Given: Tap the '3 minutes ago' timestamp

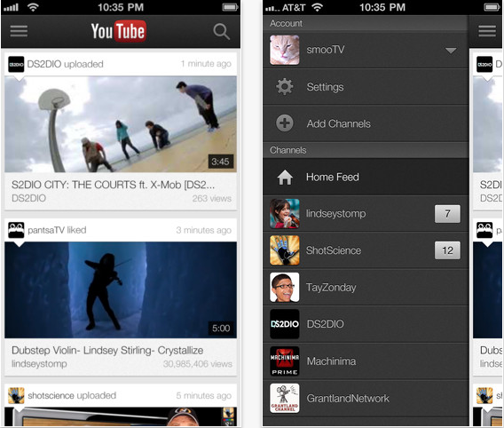Looking at the screenshot, I should pyautogui.click(x=204, y=230).
